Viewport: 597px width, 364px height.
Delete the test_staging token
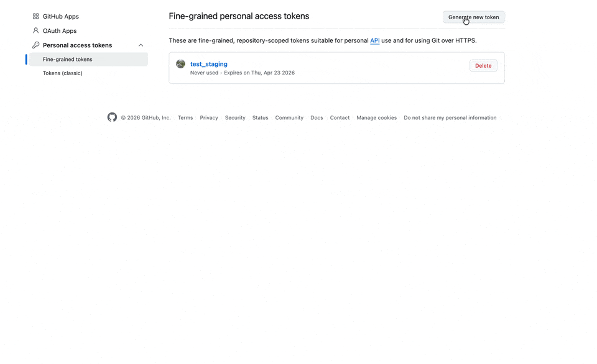coord(483,66)
